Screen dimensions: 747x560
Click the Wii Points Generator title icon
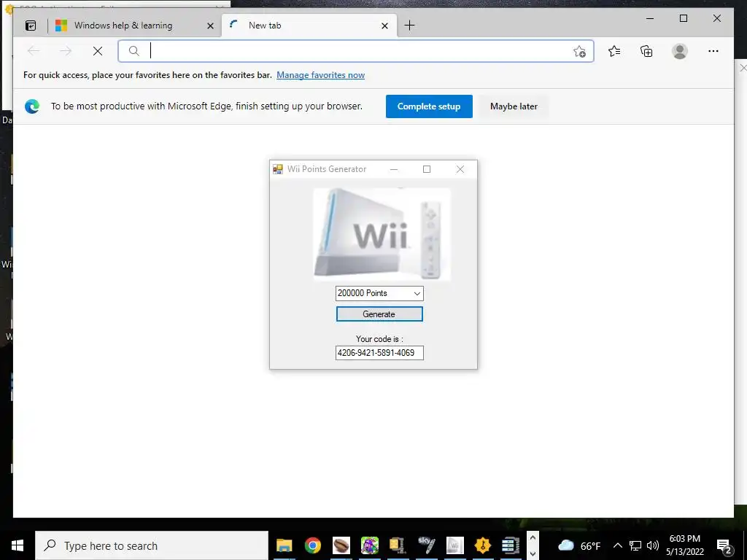click(278, 169)
